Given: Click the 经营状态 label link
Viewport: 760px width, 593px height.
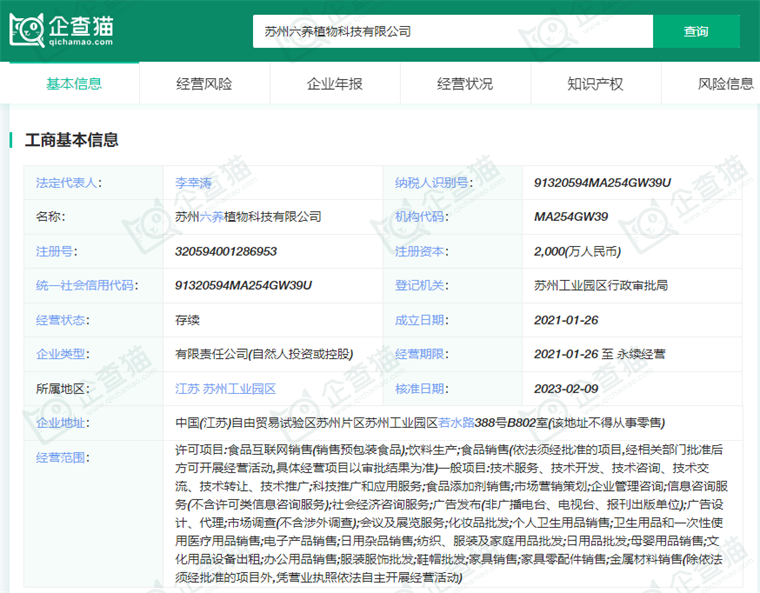Looking at the screenshot, I should pyautogui.click(x=60, y=320).
